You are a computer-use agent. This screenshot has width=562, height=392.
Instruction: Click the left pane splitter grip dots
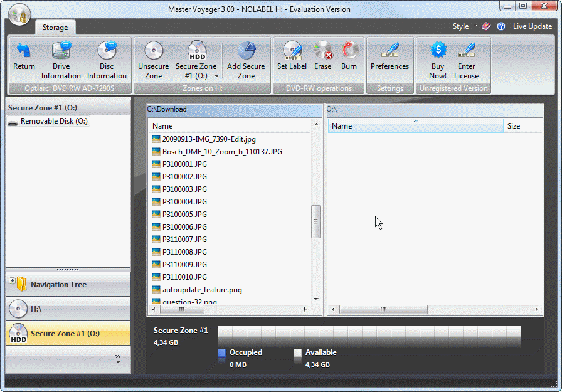click(x=68, y=270)
